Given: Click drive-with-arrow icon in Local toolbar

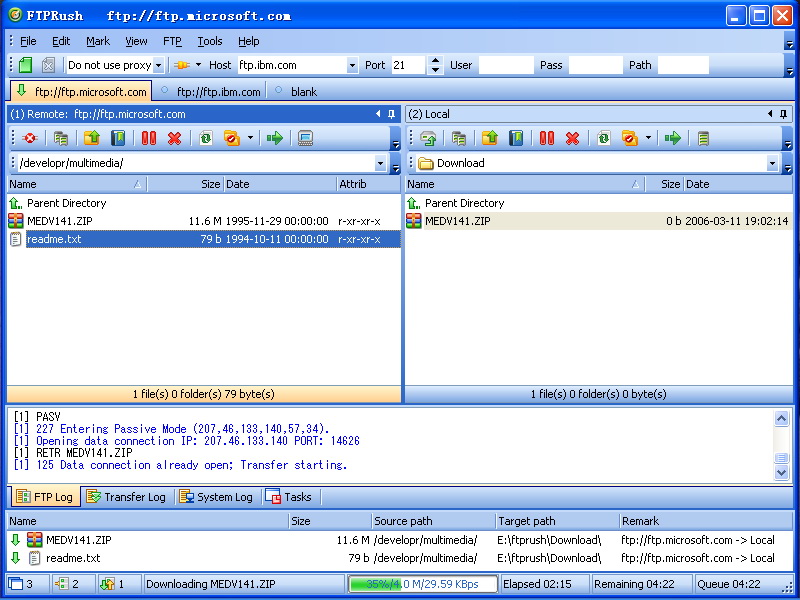Looking at the screenshot, I should pos(428,138).
